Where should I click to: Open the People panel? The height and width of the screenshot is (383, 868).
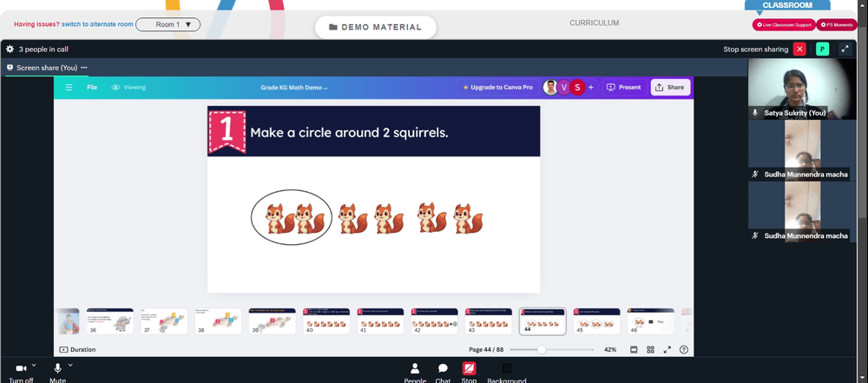tap(415, 373)
